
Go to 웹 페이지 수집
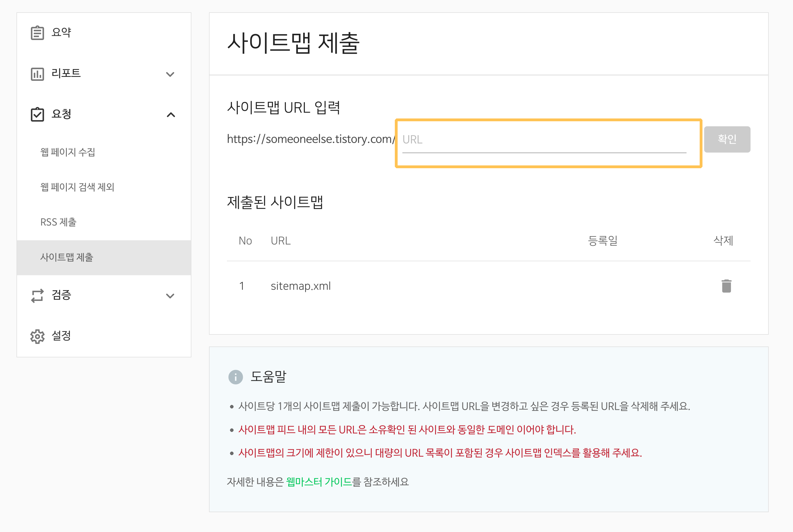tap(68, 152)
